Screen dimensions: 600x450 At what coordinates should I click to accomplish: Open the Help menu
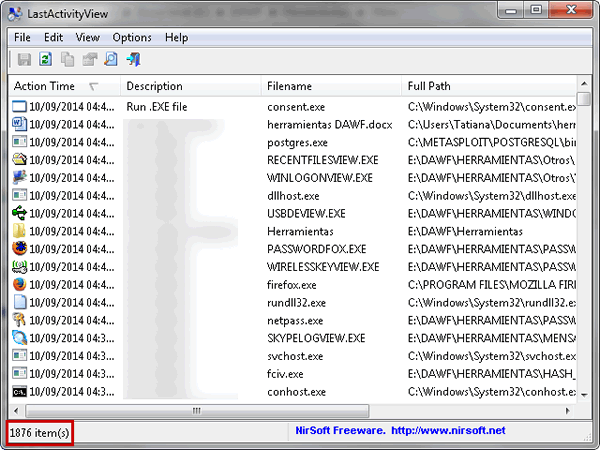click(x=176, y=38)
